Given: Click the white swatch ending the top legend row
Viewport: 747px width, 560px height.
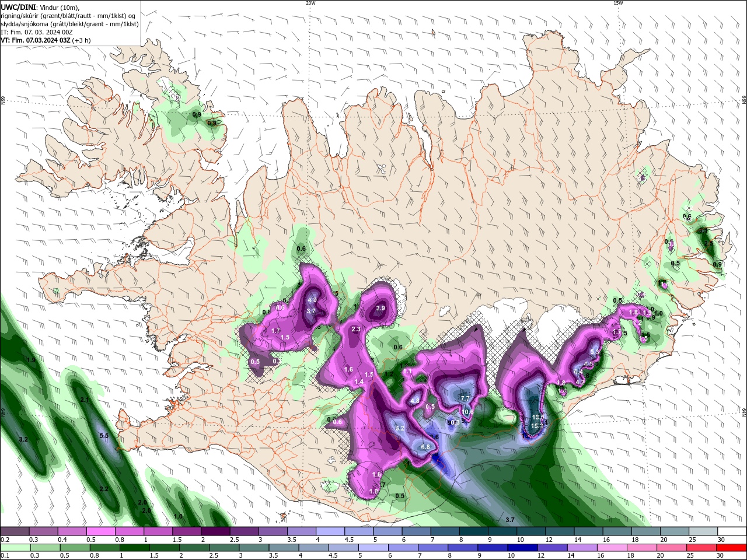Looking at the screenshot, I should click(732, 531).
